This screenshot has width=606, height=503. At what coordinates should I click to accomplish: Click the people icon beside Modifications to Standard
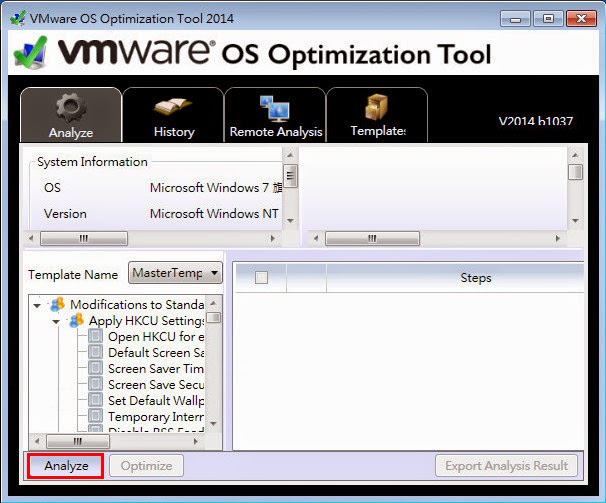[x=58, y=304]
